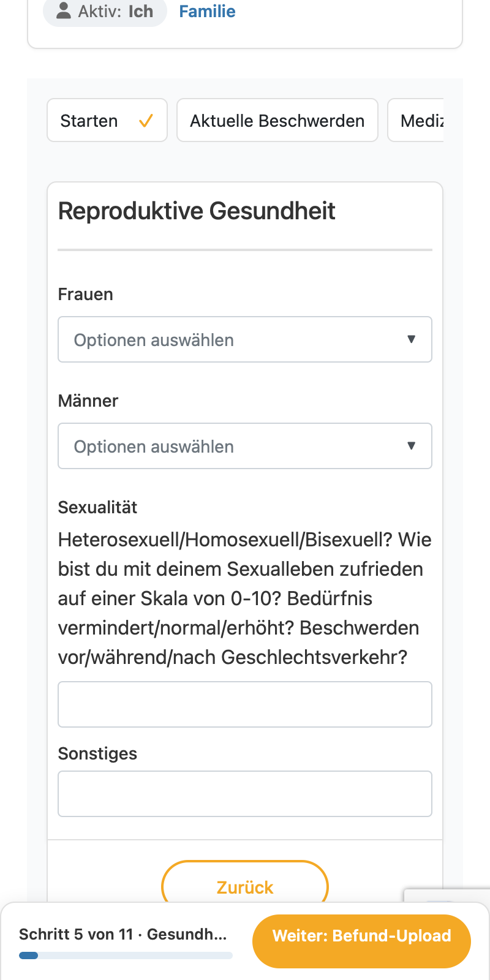
Task: Switch to the Familie profile link
Action: 207,11
